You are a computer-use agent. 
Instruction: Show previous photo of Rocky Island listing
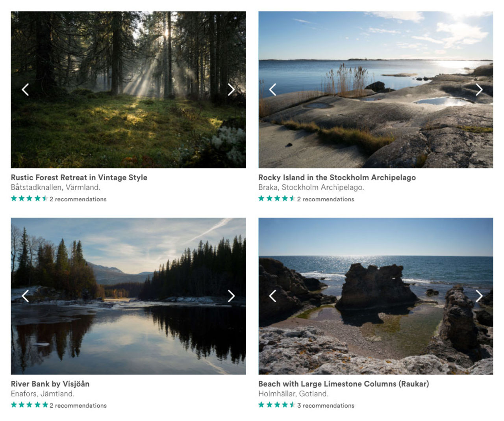(x=273, y=89)
